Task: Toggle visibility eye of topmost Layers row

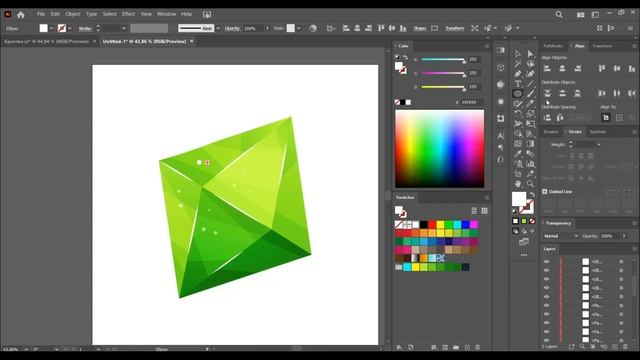Action: point(547,261)
